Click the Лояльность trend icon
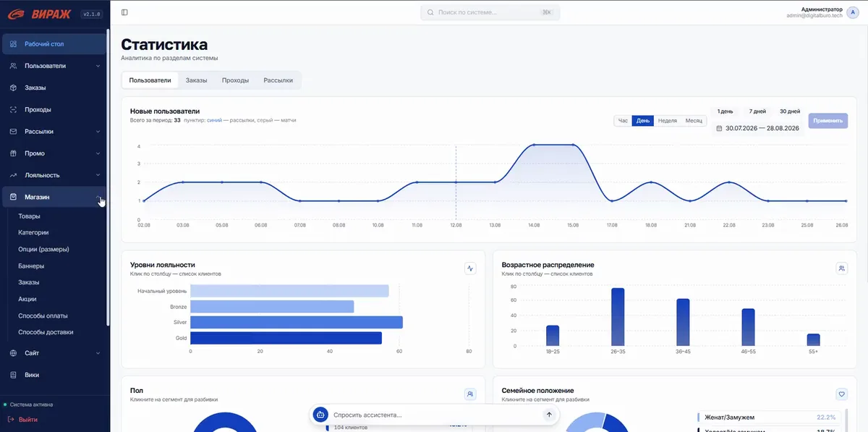The width and height of the screenshot is (868, 432). [14, 175]
